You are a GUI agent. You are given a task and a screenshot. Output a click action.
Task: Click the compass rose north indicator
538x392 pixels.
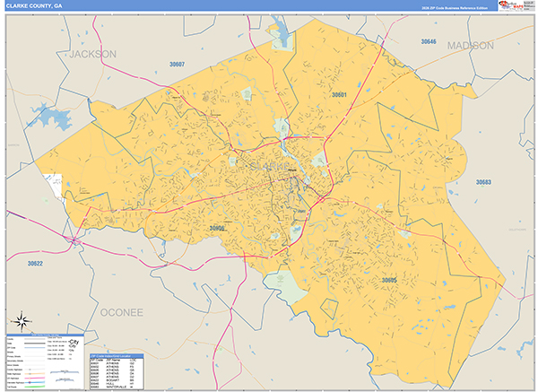(22, 322)
